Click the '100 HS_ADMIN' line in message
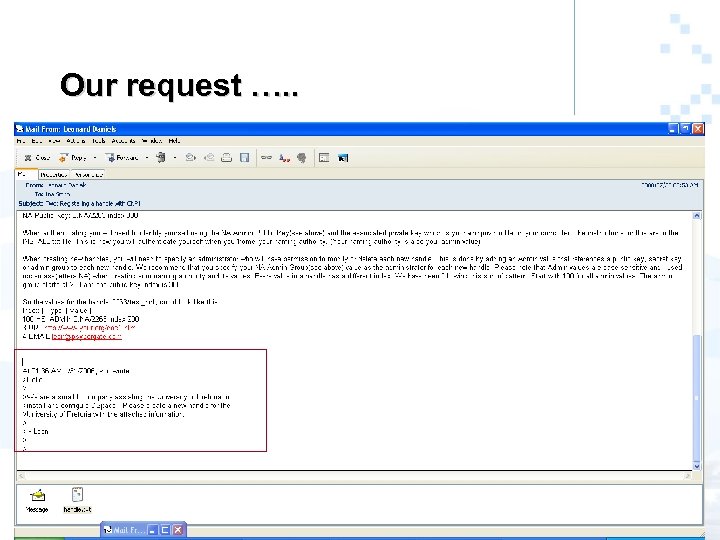 tap(81, 319)
